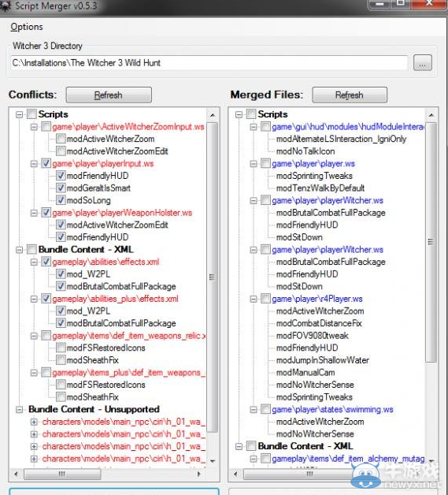The width and height of the screenshot is (448, 495).
Task: Uncheck modGeraltIsSmart checkbox
Action: pos(61,188)
